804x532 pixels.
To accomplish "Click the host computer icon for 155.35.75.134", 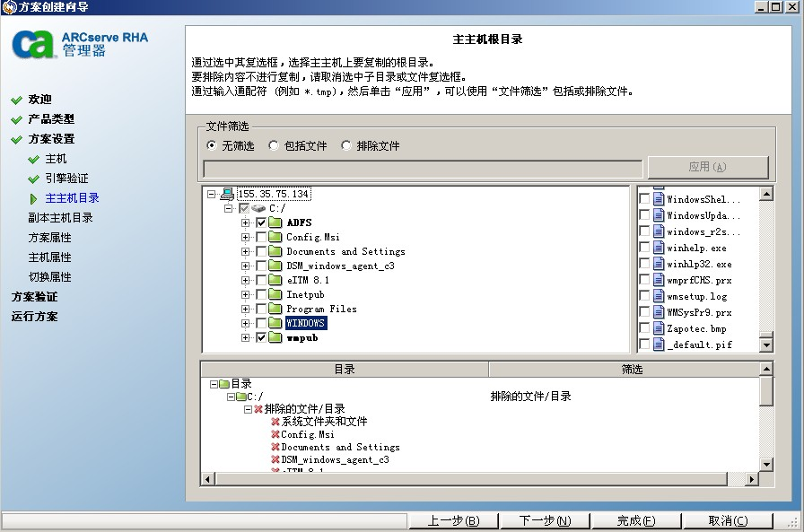I will click(227, 194).
